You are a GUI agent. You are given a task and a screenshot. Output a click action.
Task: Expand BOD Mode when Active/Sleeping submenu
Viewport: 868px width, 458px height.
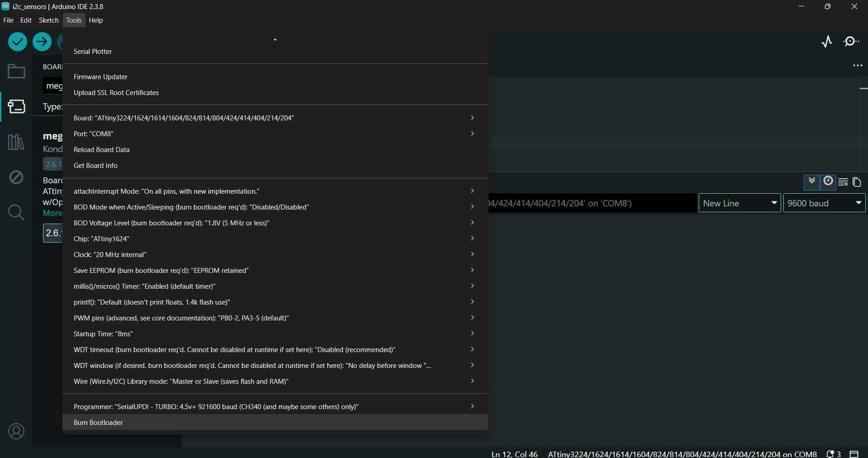(x=276, y=207)
